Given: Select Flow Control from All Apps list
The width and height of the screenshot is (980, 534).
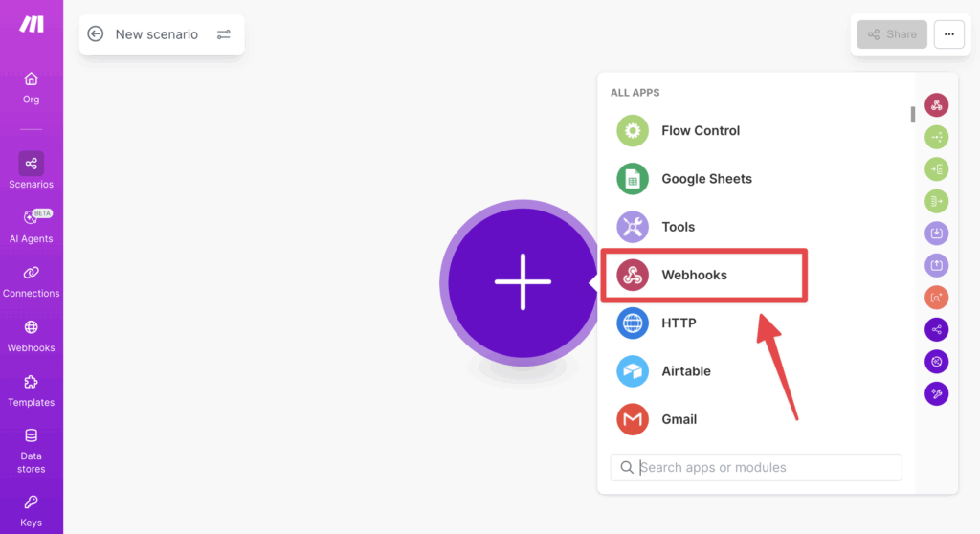Looking at the screenshot, I should click(756, 131).
